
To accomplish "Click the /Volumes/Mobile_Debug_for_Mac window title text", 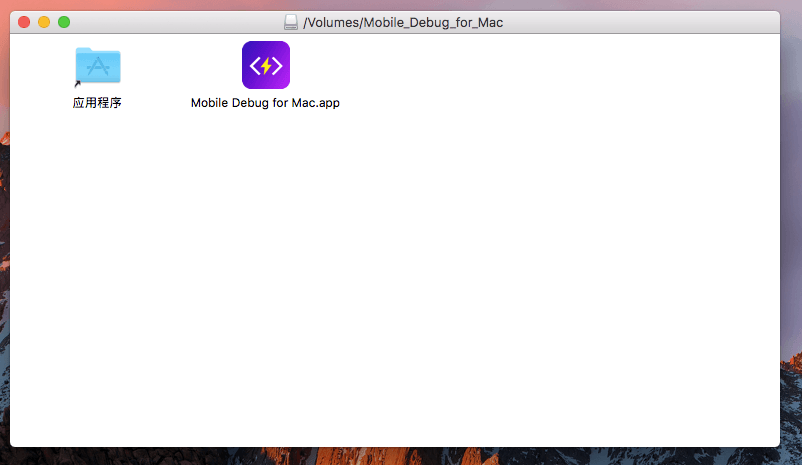I will point(403,22).
